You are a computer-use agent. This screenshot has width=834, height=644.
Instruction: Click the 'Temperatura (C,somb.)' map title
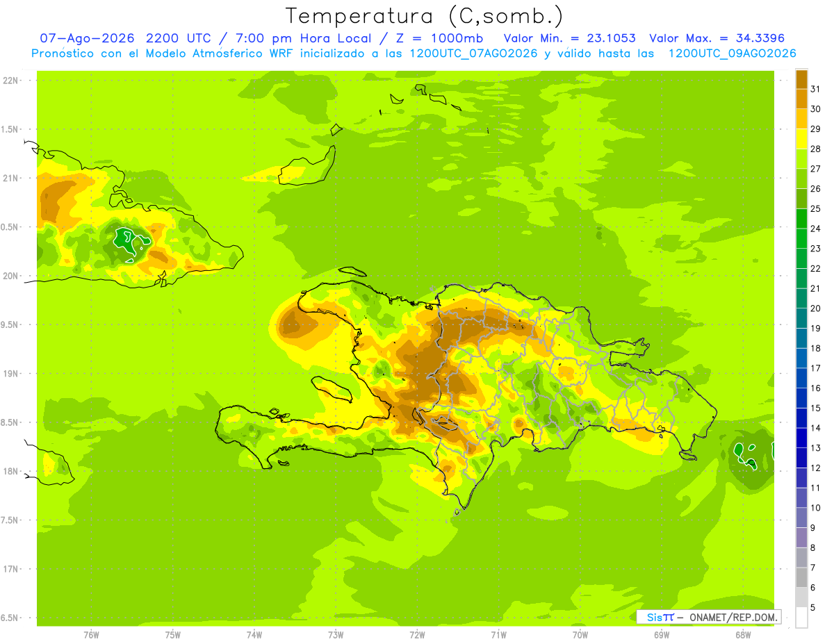click(x=425, y=16)
